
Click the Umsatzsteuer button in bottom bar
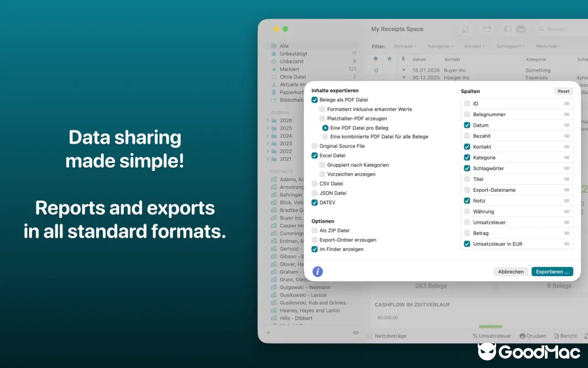pyautogui.click(x=492, y=336)
